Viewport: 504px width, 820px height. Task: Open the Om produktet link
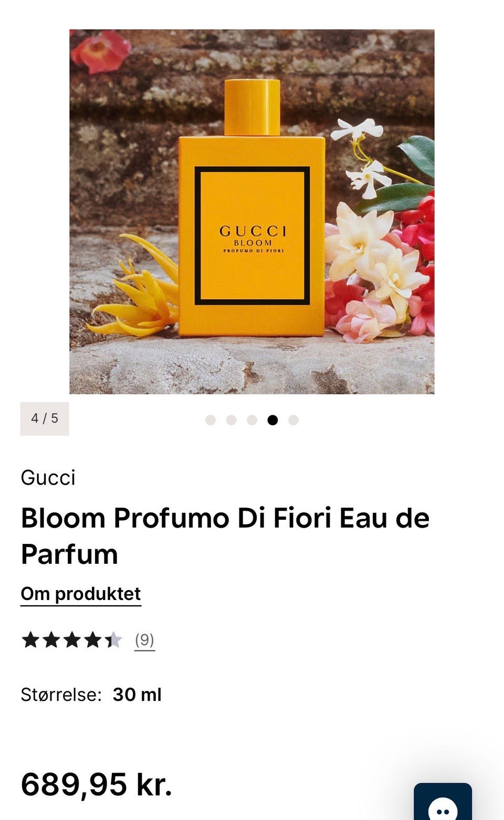81,594
